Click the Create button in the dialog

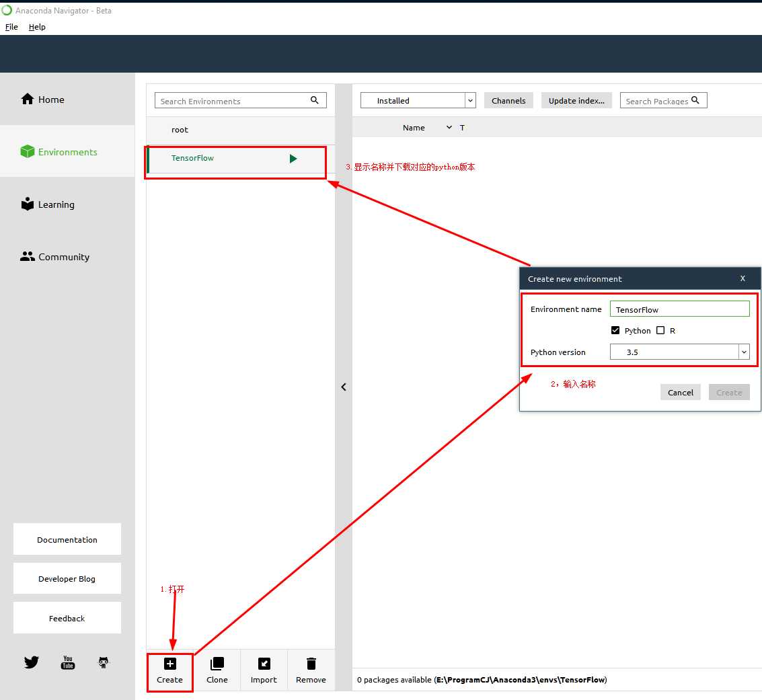tap(729, 392)
